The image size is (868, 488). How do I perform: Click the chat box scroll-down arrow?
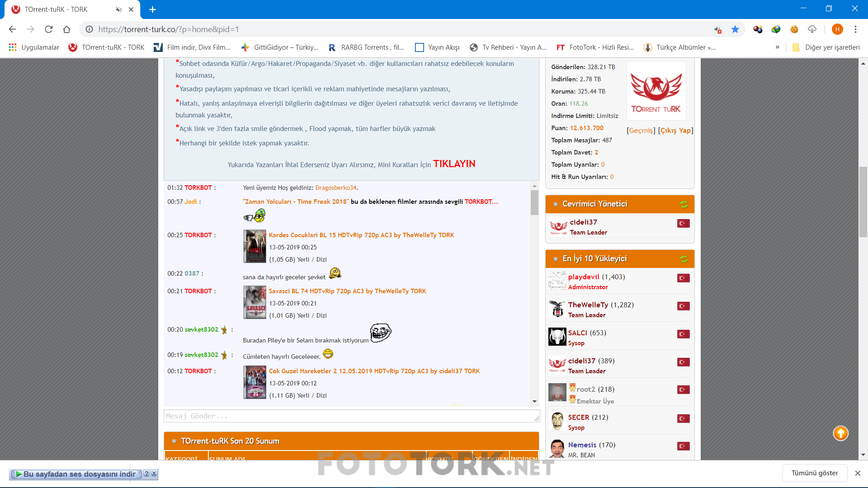tap(534, 401)
